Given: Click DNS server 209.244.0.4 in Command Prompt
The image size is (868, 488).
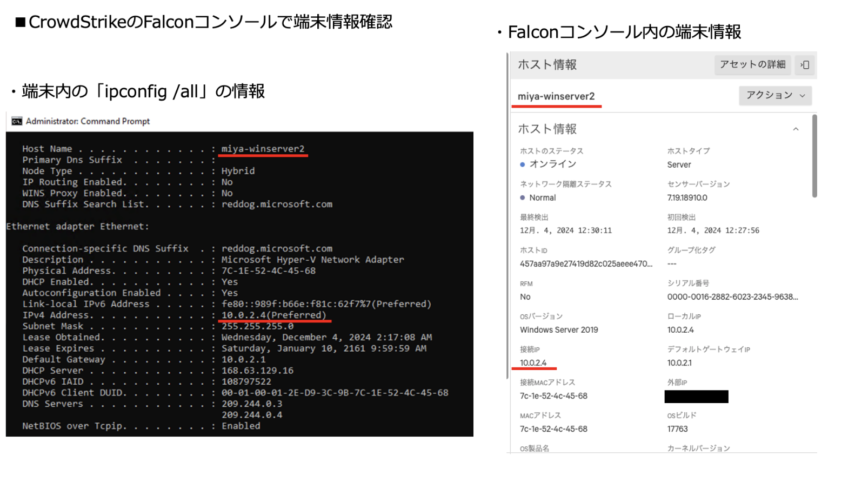Looking at the screenshot, I should coord(252,415).
